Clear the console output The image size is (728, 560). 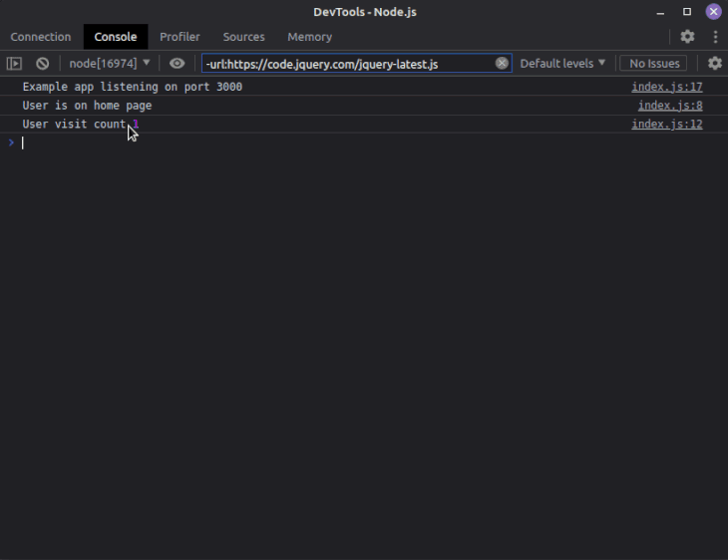(42, 64)
